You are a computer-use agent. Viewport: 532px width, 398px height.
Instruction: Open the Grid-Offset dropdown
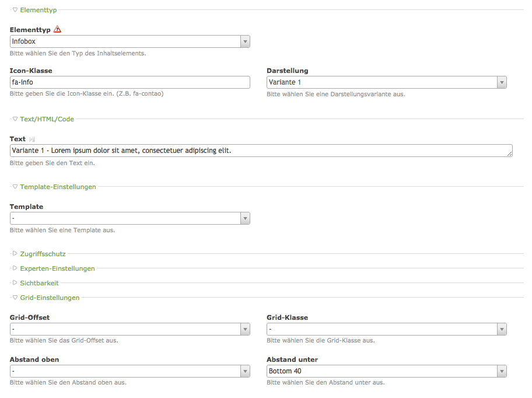pos(130,329)
